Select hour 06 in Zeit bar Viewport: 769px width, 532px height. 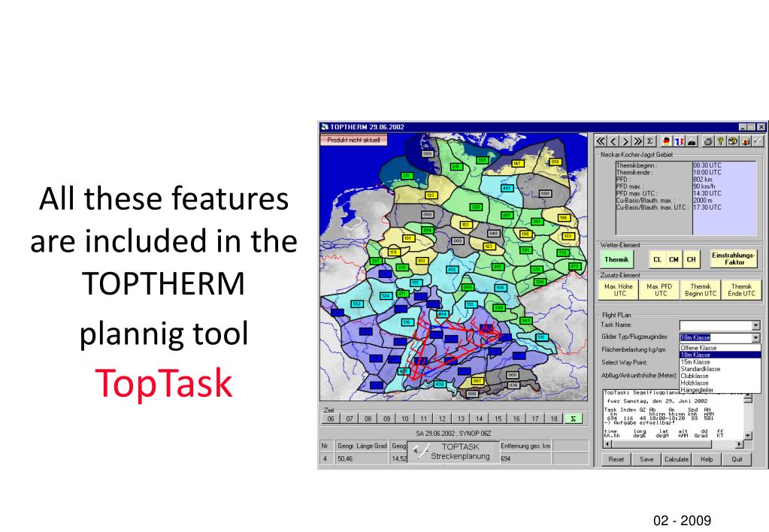click(331, 419)
